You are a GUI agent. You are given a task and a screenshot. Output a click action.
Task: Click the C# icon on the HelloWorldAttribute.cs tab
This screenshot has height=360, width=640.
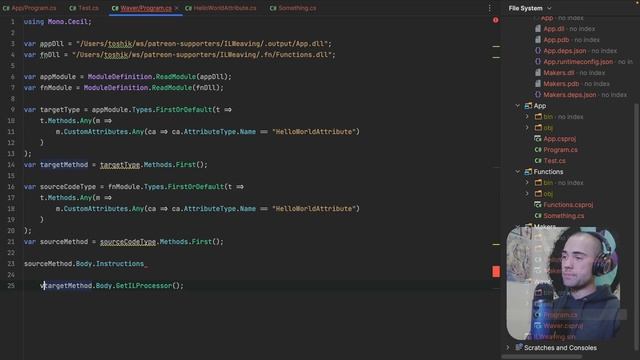coord(188,8)
